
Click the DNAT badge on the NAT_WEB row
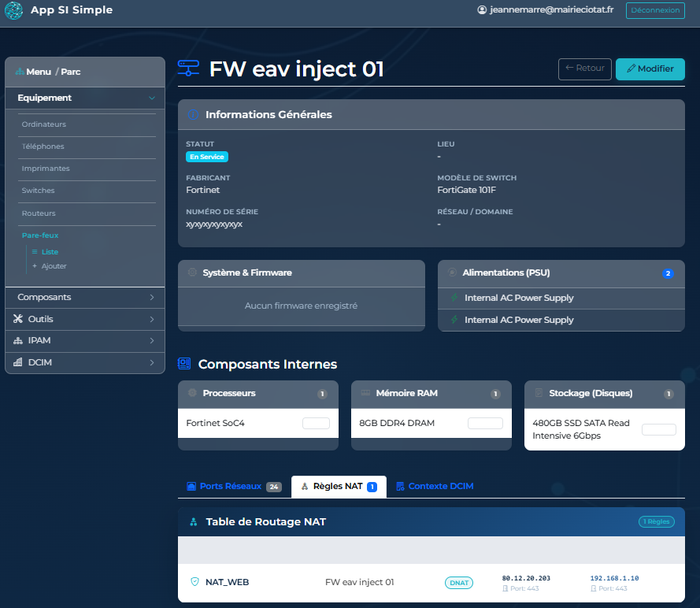tap(459, 583)
